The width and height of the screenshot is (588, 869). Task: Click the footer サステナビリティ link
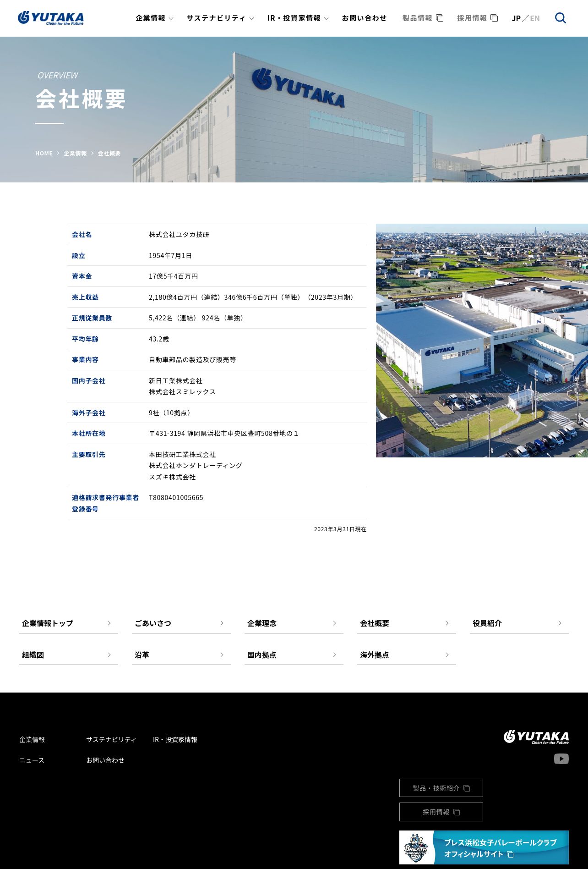click(x=111, y=739)
